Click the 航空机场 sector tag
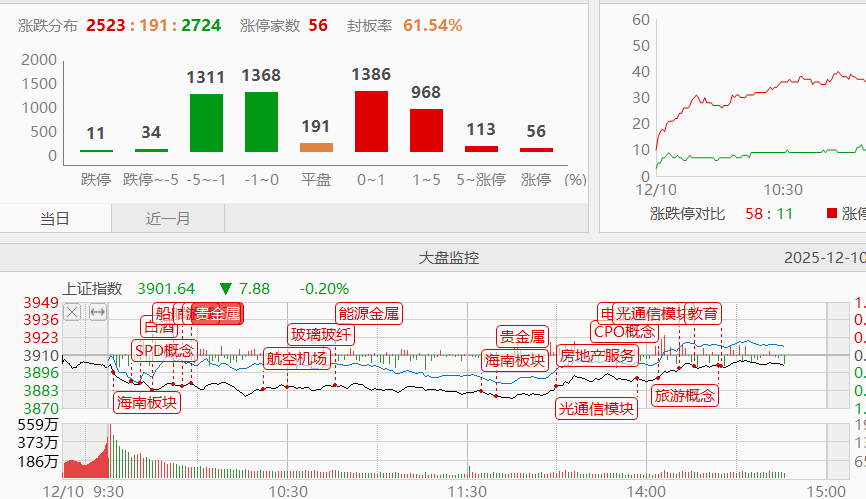Viewport: 866px width, 499px height. [297, 358]
